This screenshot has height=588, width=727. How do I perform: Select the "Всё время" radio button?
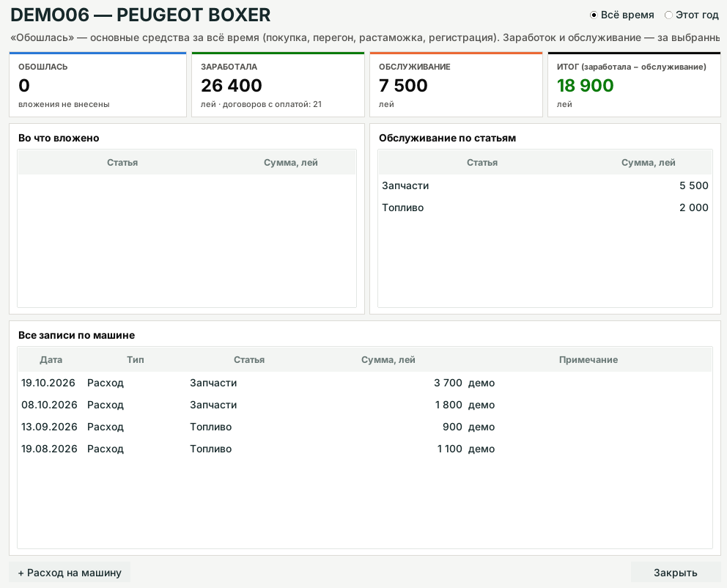click(621, 15)
